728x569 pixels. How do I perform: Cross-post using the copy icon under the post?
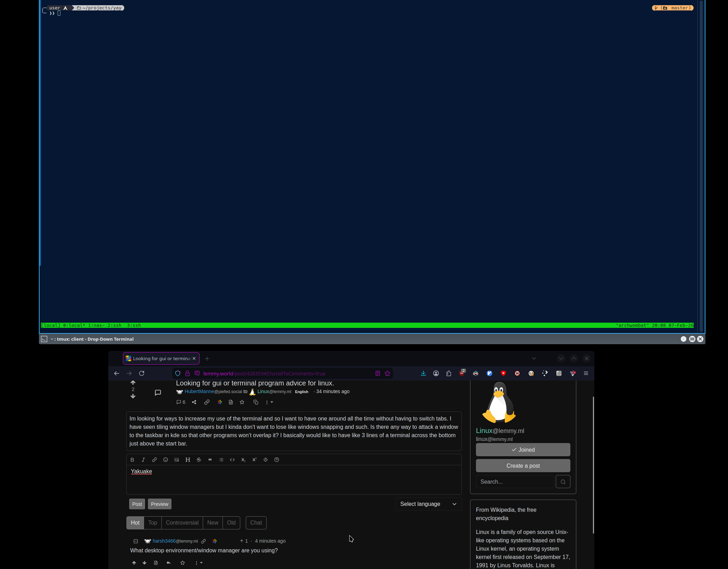pos(256,402)
